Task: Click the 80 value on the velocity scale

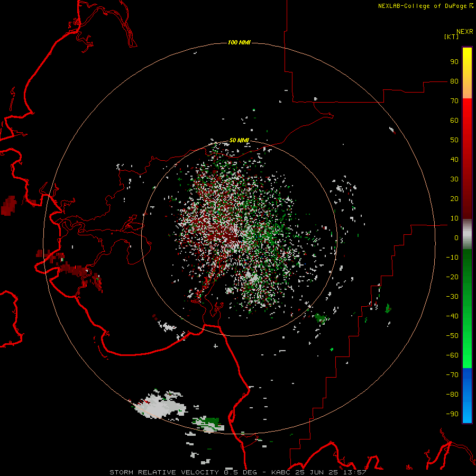Action: point(454,81)
